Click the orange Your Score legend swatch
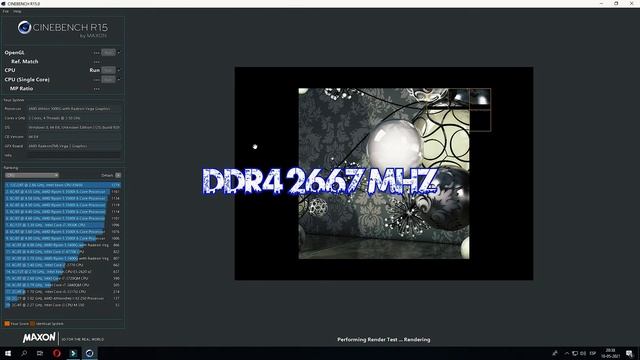 coord(7,324)
